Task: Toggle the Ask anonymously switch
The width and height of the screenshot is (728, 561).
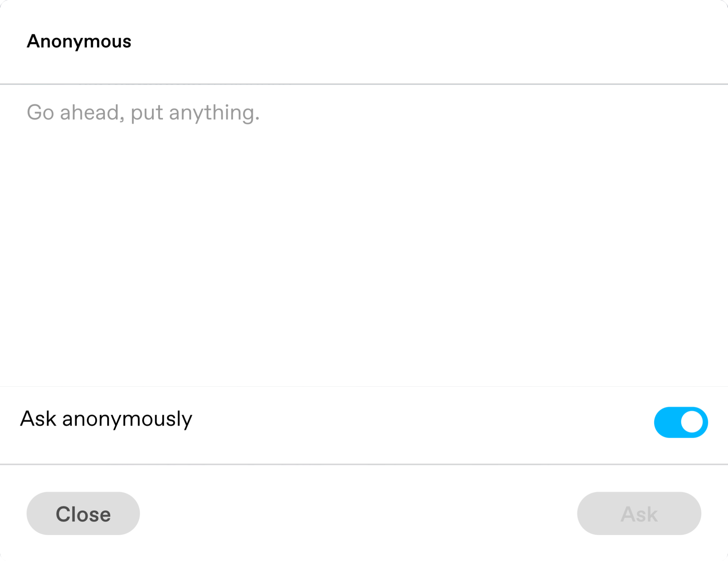Action: point(681,422)
